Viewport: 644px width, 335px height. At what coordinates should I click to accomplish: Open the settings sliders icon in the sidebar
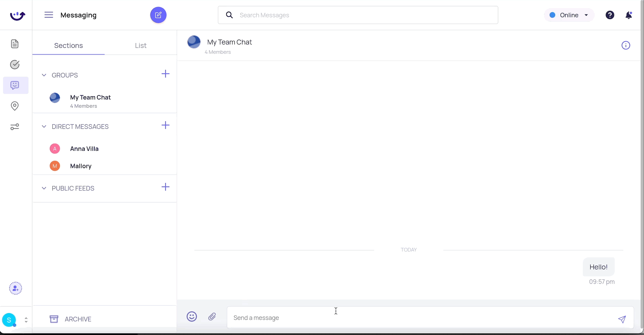15,127
